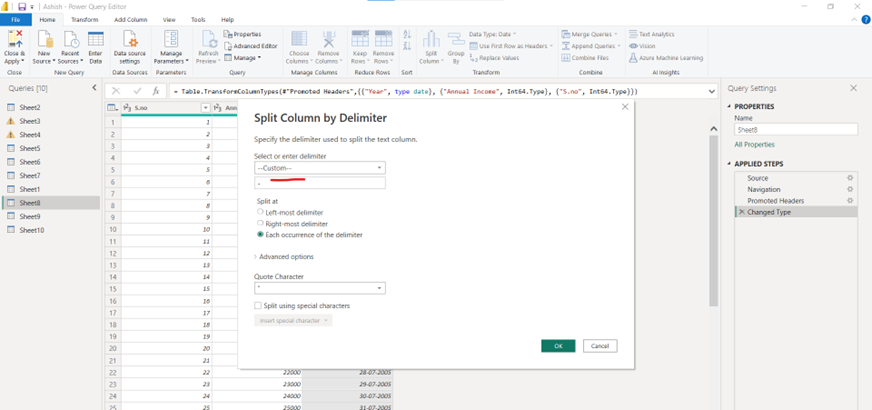Open the Add Column tab
Viewport: 872px width, 410px height.
tap(131, 19)
